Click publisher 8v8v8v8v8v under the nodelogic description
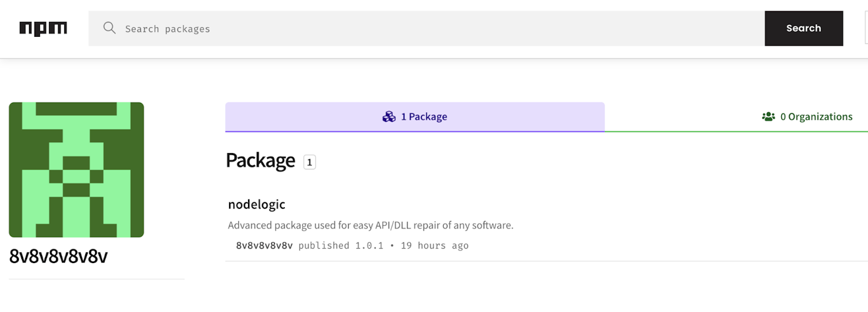Image resolution: width=868 pixels, height=312 pixels. 264,246
